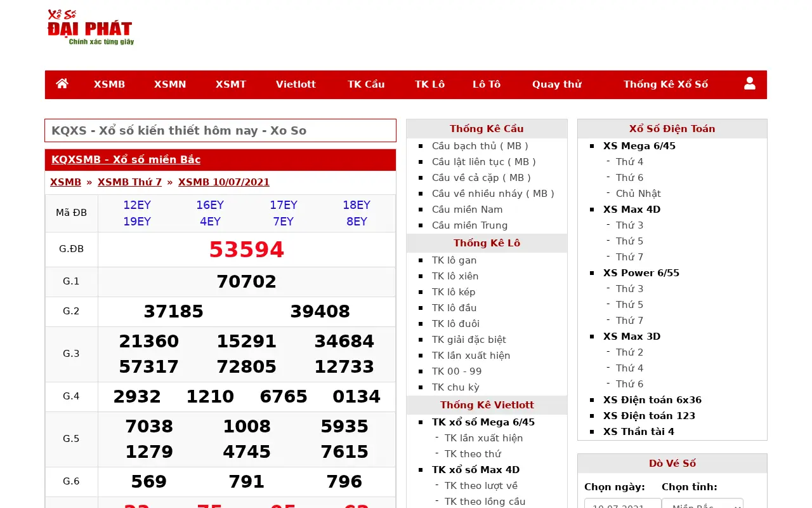Open TK theo lượt về link
Image resolution: width=812 pixels, height=508 pixels.
pos(481,486)
